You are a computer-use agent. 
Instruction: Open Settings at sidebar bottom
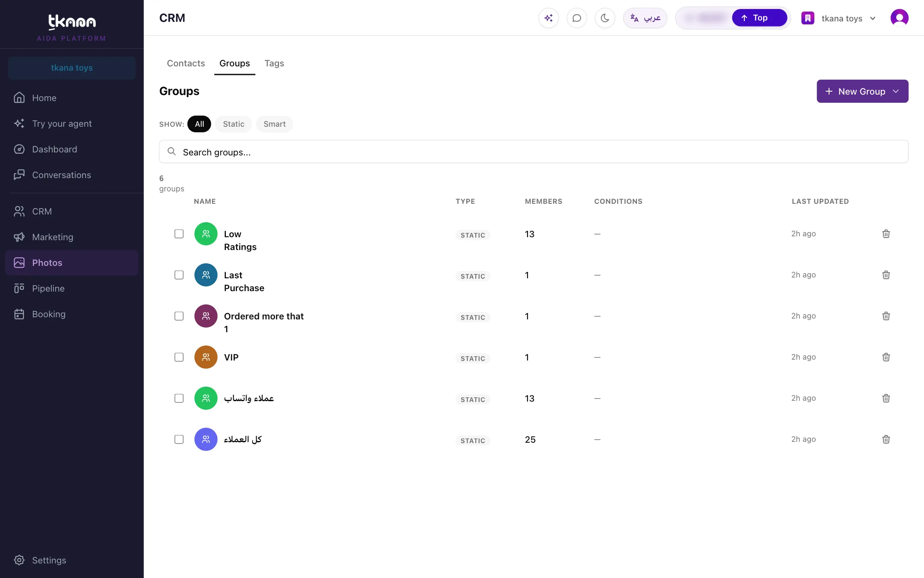point(72,560)
